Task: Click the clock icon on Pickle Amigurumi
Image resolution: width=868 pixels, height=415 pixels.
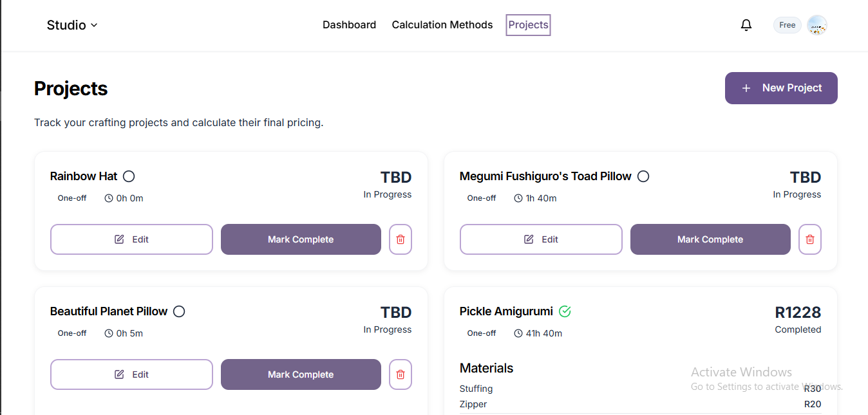Action: [x=518, y=333]
